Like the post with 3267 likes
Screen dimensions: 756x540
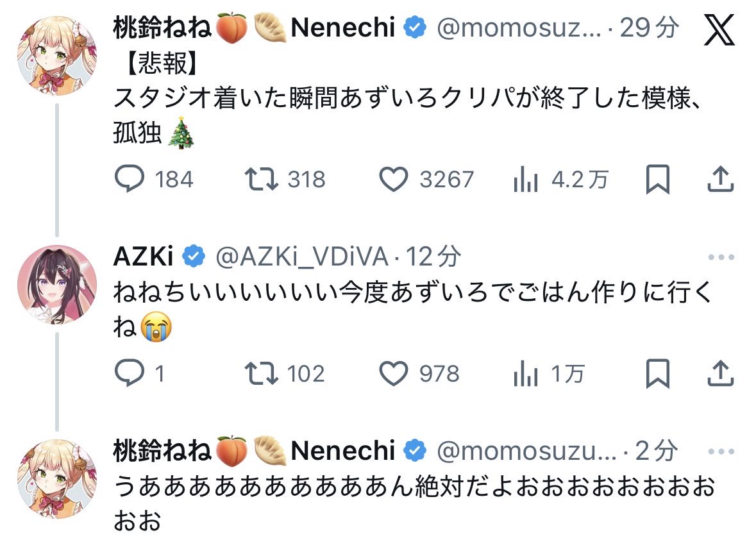pos(393,180)
